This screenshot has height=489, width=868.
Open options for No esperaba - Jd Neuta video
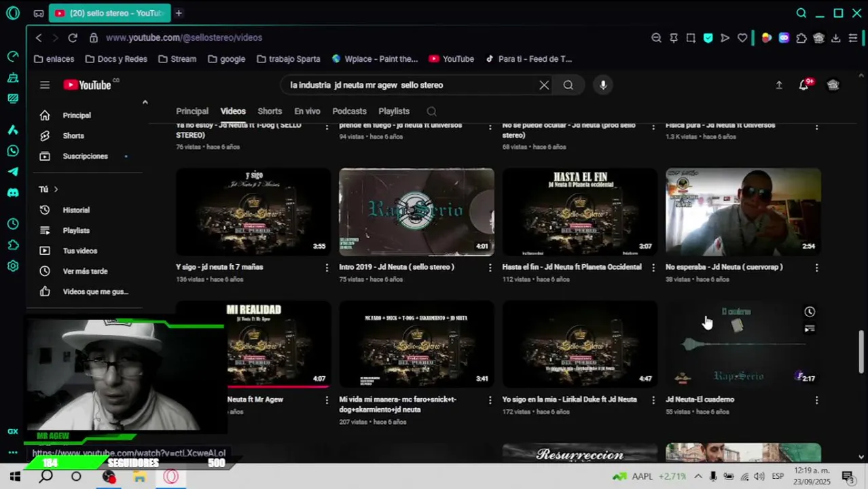pyautogui.click(x=816, y=268)
